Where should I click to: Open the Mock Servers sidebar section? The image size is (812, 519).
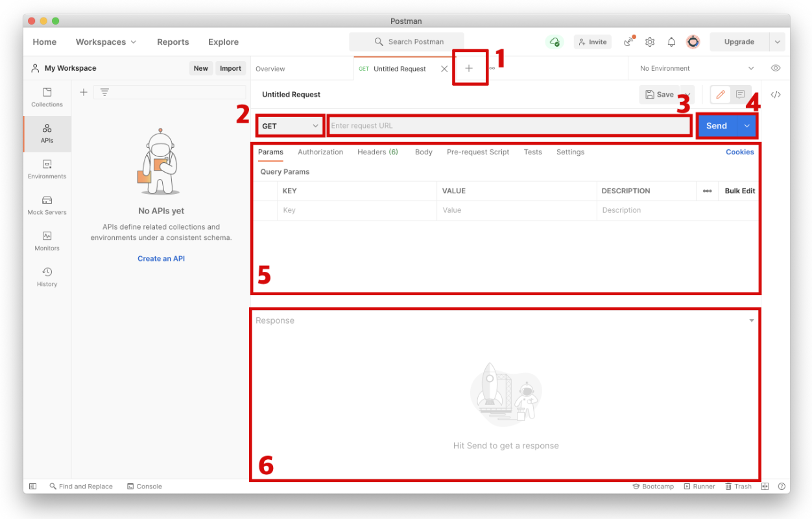pos(47,206)
